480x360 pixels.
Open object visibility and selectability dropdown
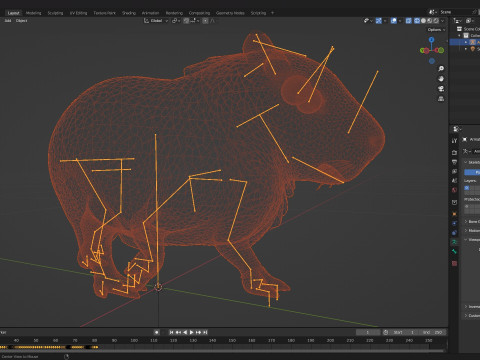pyautogui.click(x=368, y=21)
